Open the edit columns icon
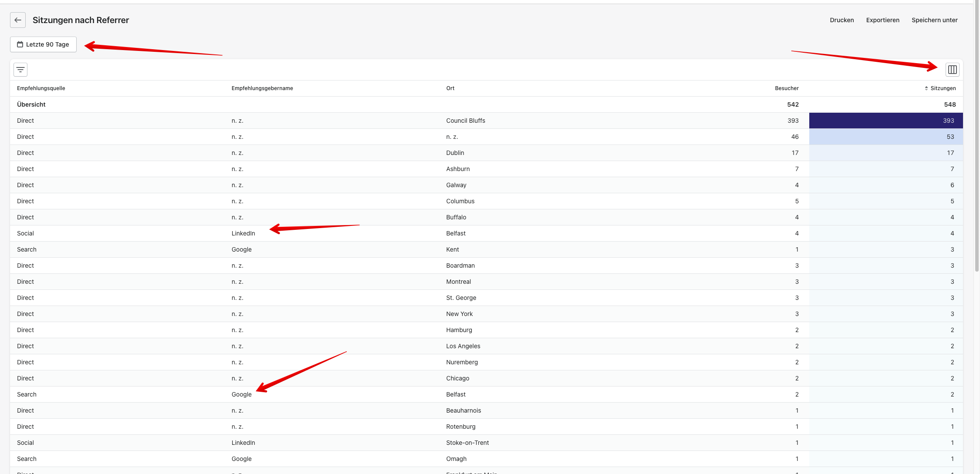This screenshot has width=980, height=474. [952, 70]
